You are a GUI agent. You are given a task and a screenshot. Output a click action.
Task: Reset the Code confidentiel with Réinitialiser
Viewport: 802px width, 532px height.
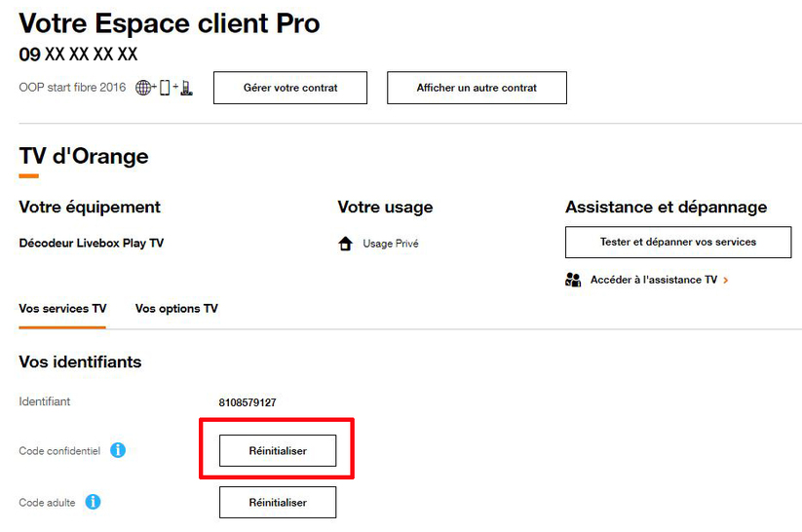[278, 451]
